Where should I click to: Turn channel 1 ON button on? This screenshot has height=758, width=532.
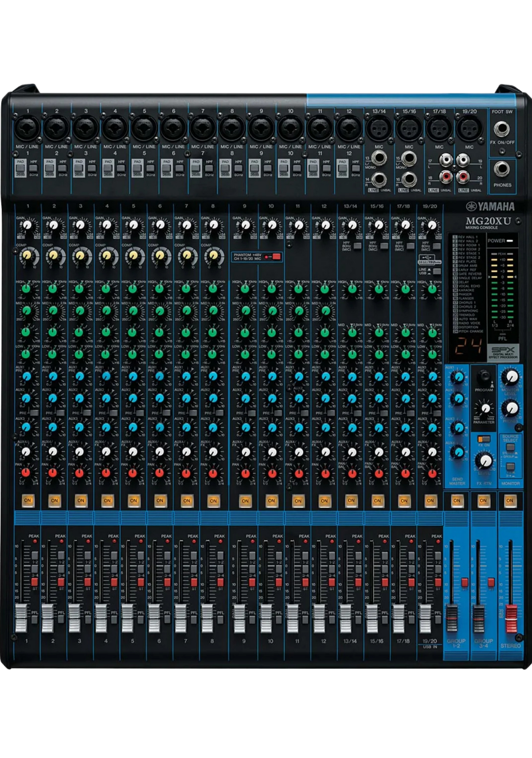tap(27, 500)
